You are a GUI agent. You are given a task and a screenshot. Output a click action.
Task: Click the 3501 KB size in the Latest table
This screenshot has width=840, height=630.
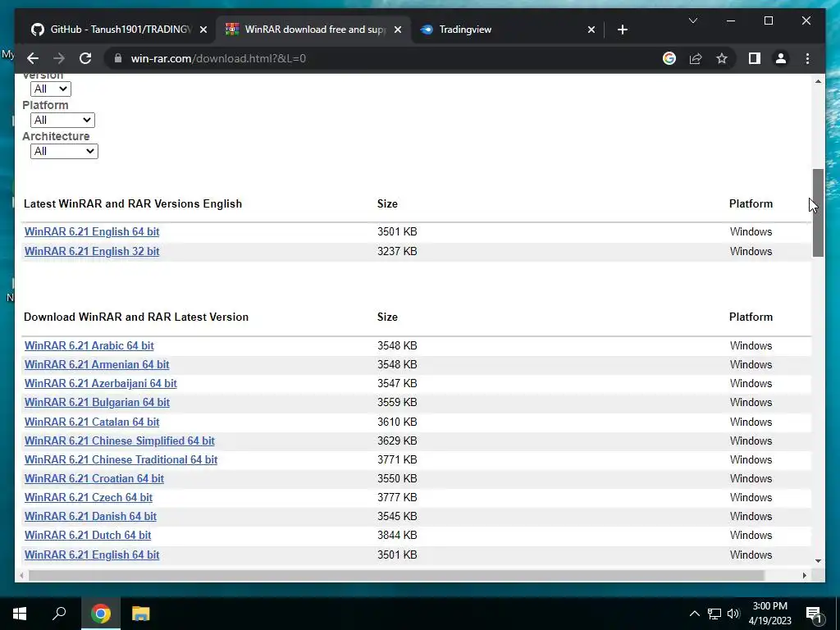397,231
